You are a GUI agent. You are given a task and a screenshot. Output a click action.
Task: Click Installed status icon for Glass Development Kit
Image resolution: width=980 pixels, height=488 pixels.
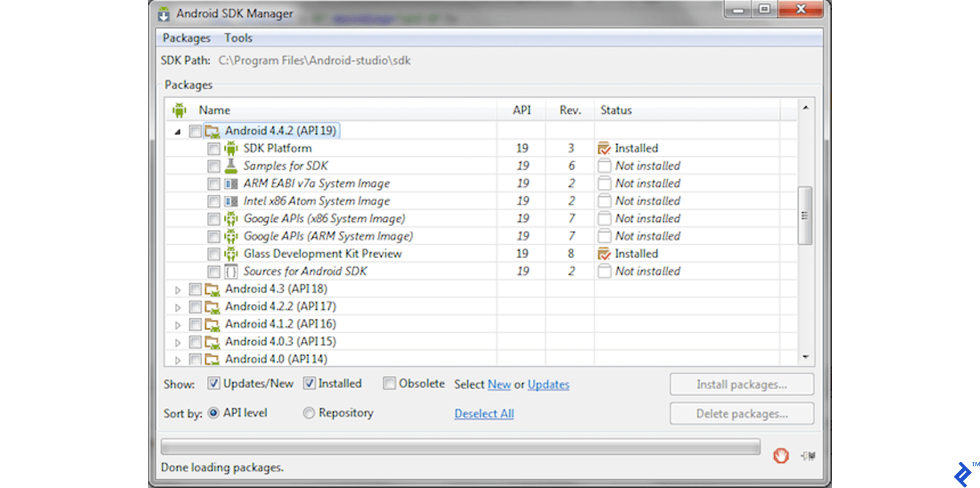click(x=604, y=254)
